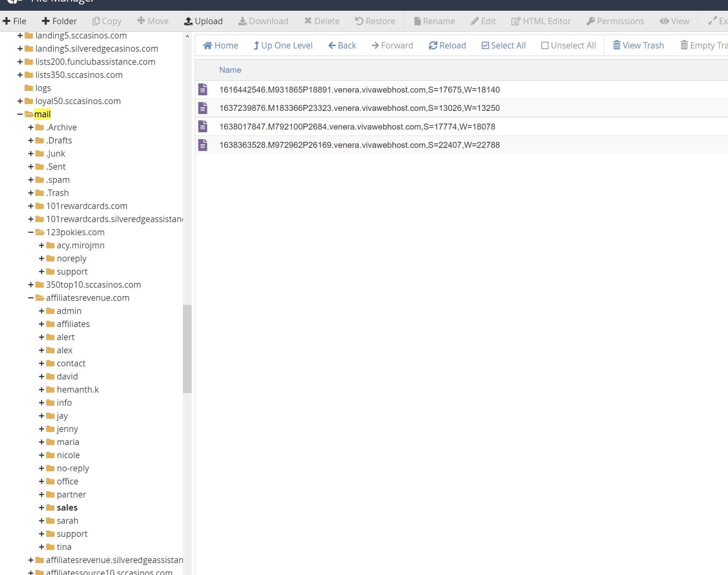This screenshot has width=728, height=575.
Task: Select file name 1638363528.M972962P26169
Action: (359, 145)
